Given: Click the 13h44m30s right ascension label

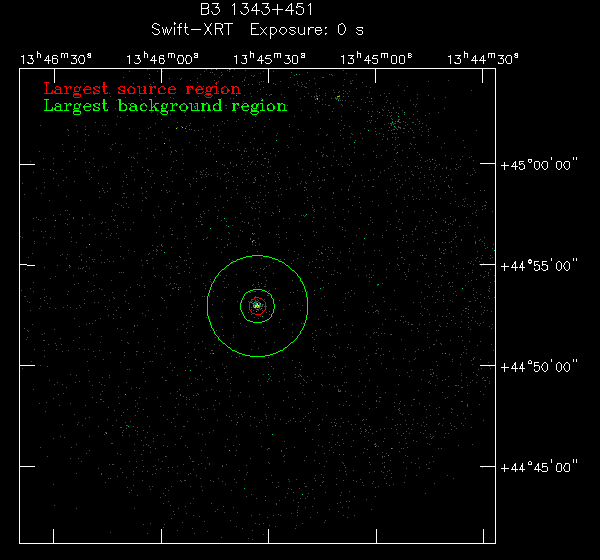Looking at the screenshot, I should [483, 59].
